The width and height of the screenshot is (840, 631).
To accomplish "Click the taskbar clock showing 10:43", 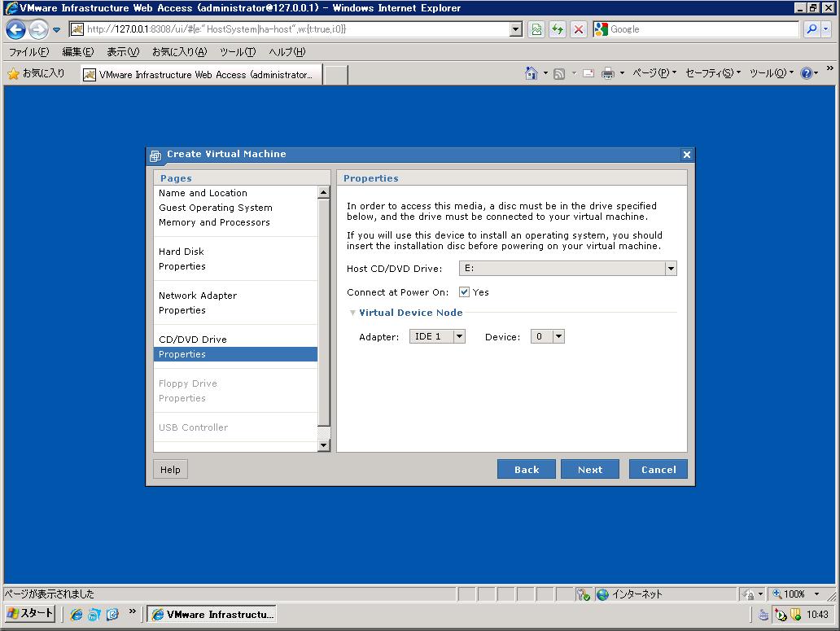I will pos(817,615).
